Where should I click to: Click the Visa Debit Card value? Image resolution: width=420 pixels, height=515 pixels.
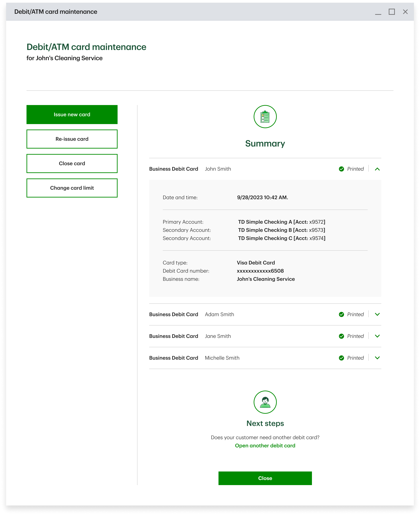[256, 263]
